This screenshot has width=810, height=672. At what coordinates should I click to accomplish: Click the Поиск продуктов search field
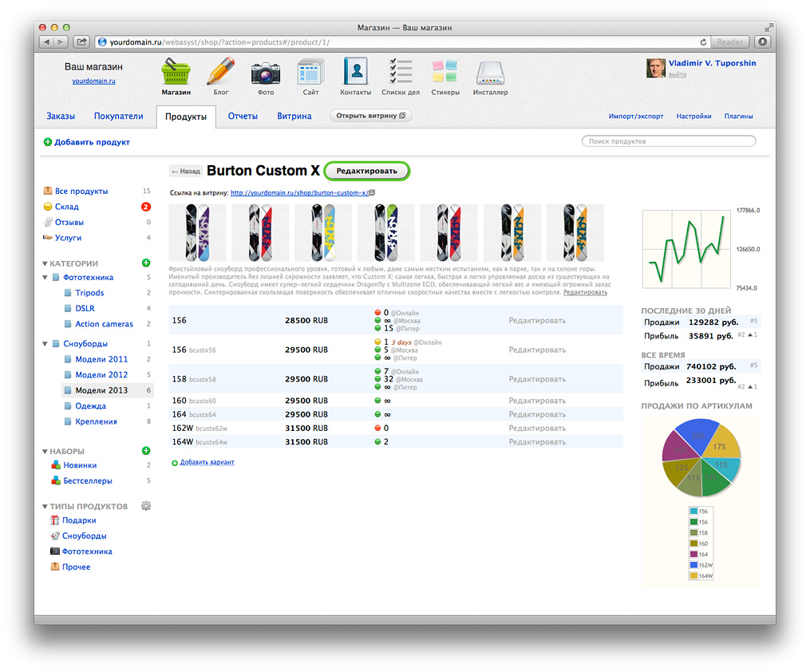(x=669, y=141)
